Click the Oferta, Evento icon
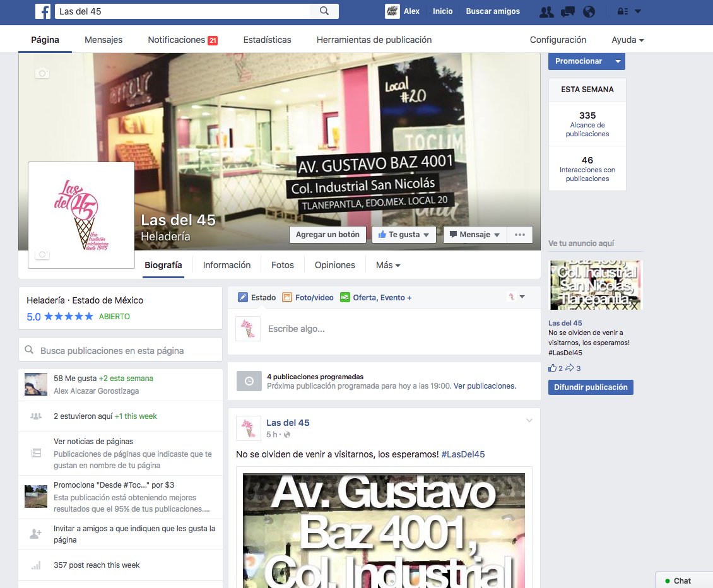Screen dimensions: 713x588 click(345, 297)
